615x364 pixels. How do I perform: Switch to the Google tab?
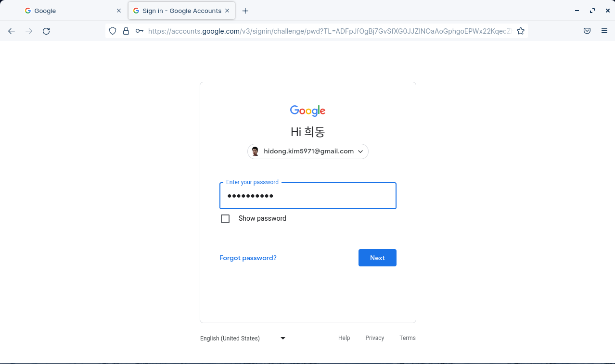[72, 11]
